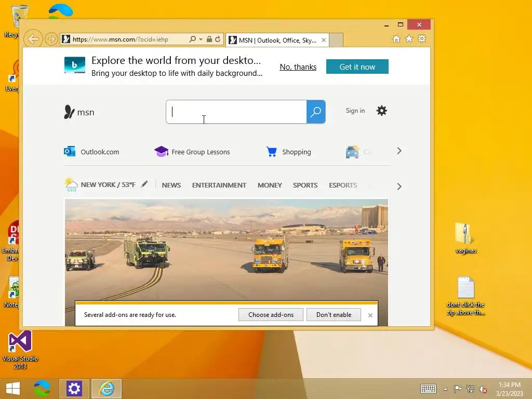This screenshot has width=532, height=399.
Task: Click the Bing wallpaper app icon
Action: pos(75,65)
